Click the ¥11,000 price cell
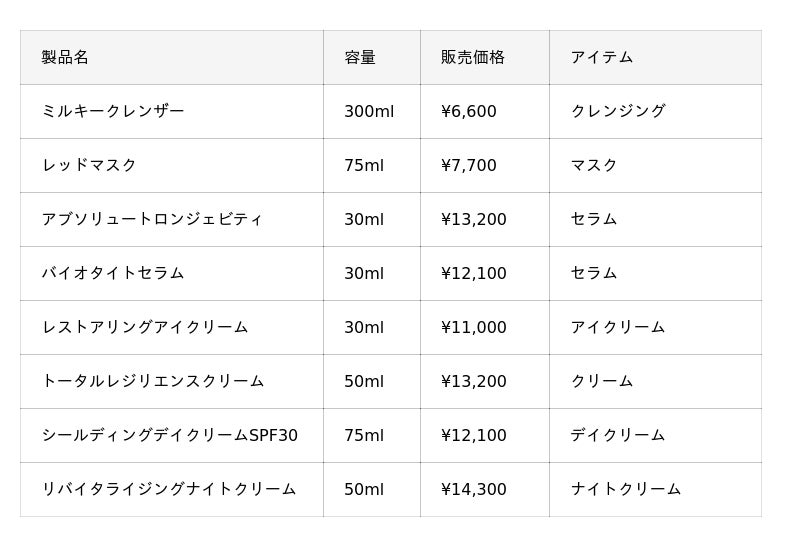Viewport: 800px width, 547px height. 474,328
